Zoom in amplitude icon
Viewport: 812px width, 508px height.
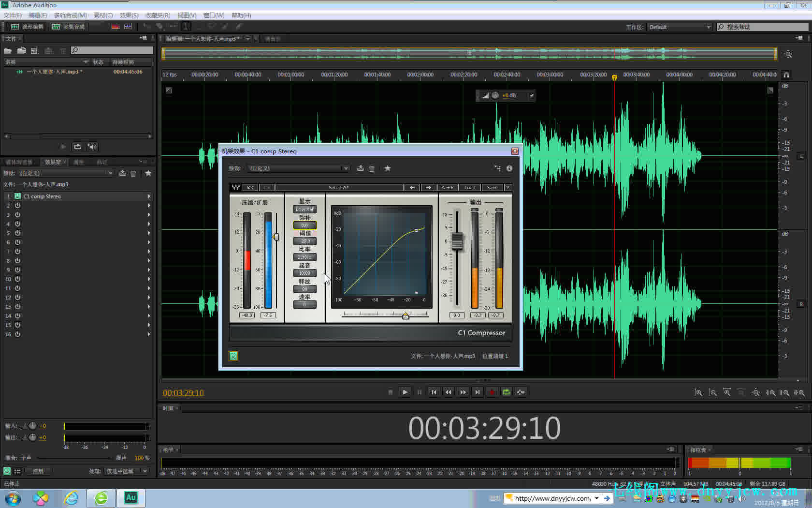click(x=698, y=392)
